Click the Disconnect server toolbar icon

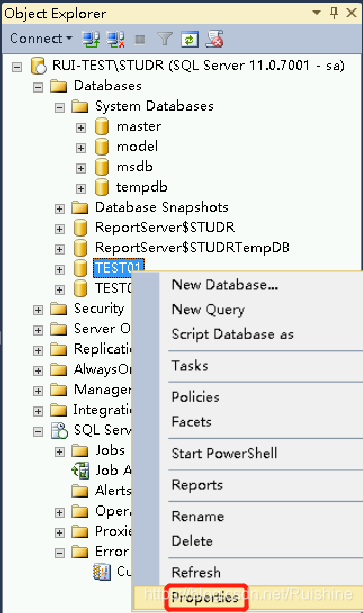click(x=115, y=39)
